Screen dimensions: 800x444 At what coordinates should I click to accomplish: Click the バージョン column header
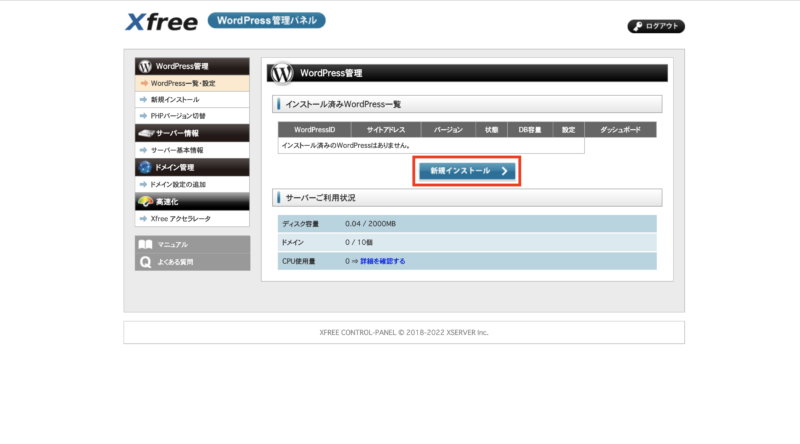[448, 130]
